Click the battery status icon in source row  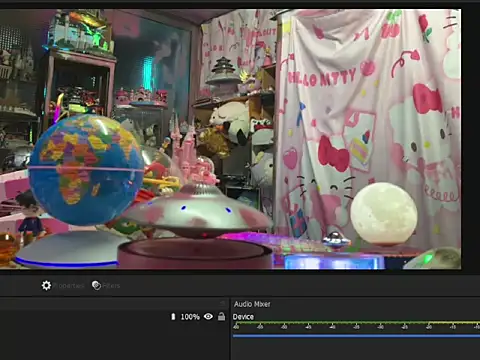173,316
